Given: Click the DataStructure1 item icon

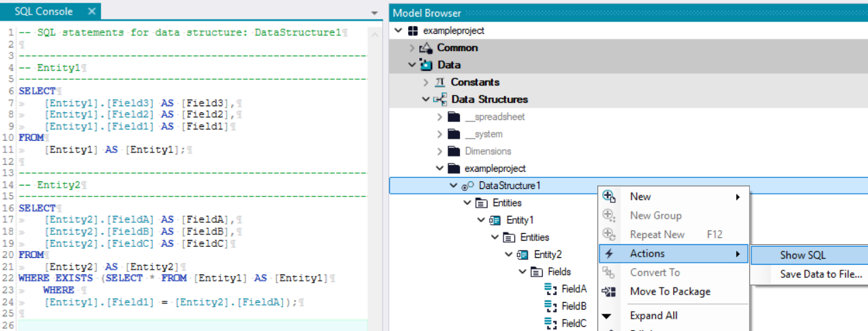Looking at the screenshot, I should 467,185.
